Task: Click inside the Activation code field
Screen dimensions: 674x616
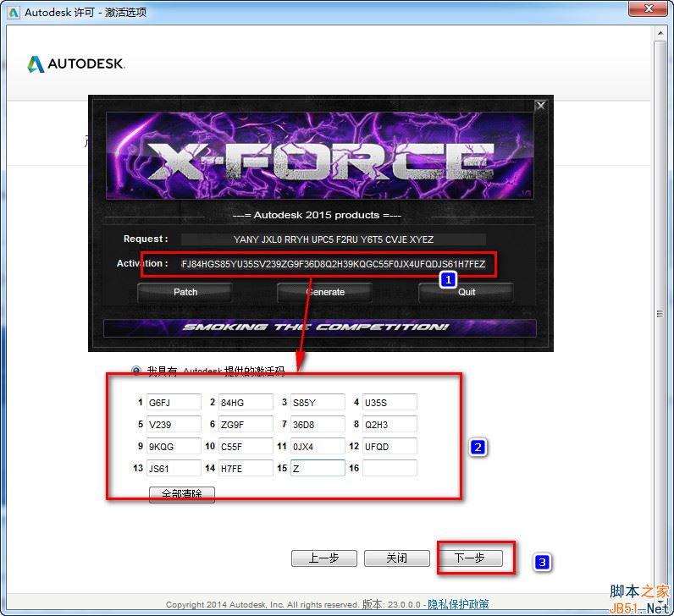Action: (x=333, y=264)
